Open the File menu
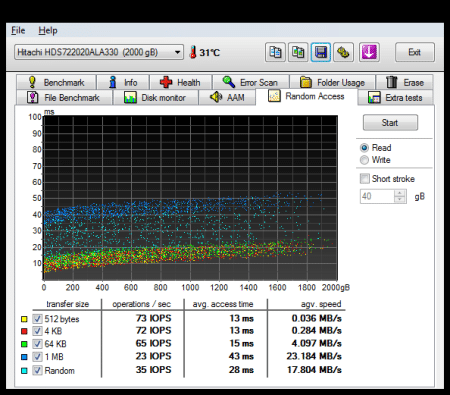The image size is (450, 395). 18,30
